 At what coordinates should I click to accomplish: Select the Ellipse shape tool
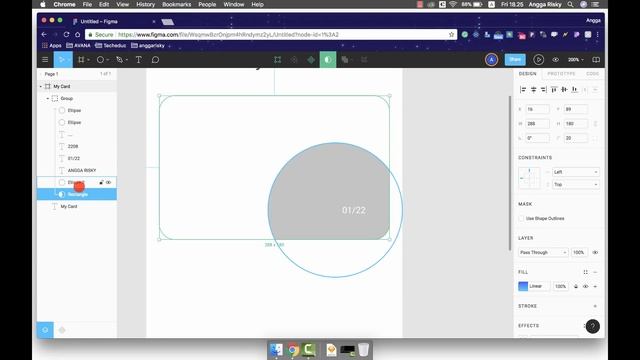pyautogui.click(x=100, y=60)
